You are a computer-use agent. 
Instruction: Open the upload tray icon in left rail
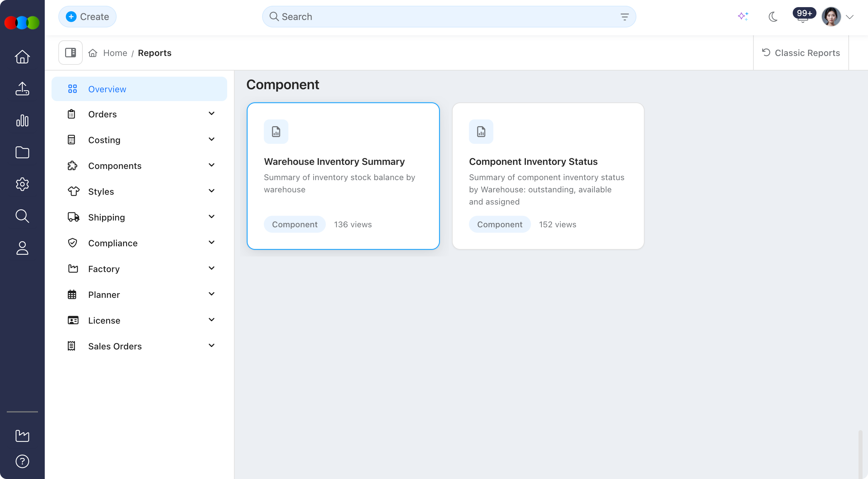point(22,89)
